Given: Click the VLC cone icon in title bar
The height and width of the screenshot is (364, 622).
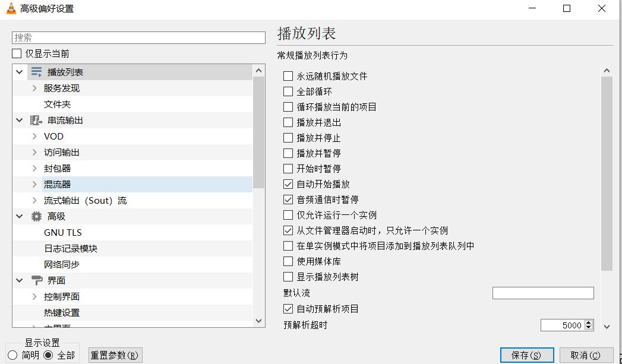Looking at the screenshot, I should pos(10,8).
